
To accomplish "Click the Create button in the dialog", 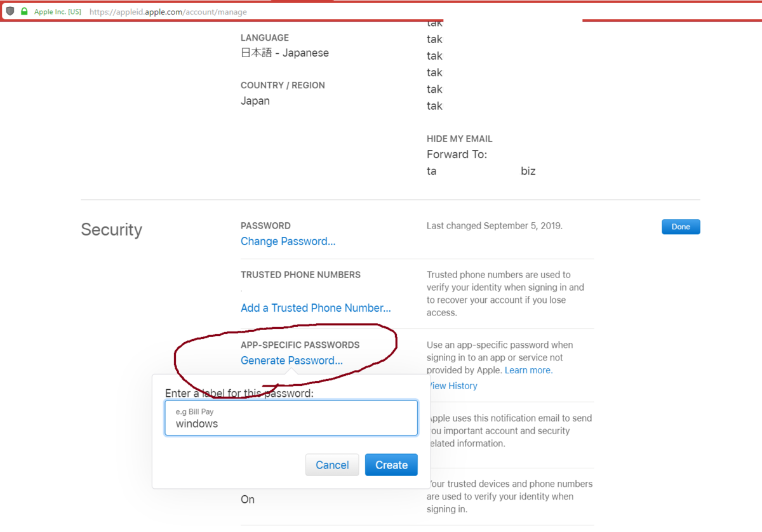I will (391, 465).
